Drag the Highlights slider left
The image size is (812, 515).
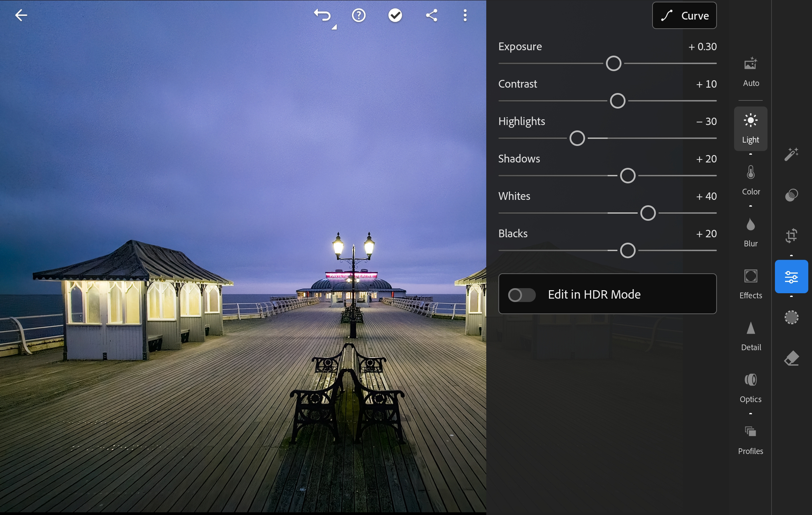(x=577, y=138)
